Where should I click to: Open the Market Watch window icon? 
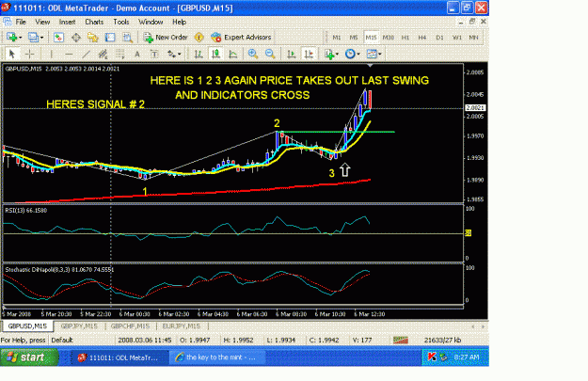point(58,37)
